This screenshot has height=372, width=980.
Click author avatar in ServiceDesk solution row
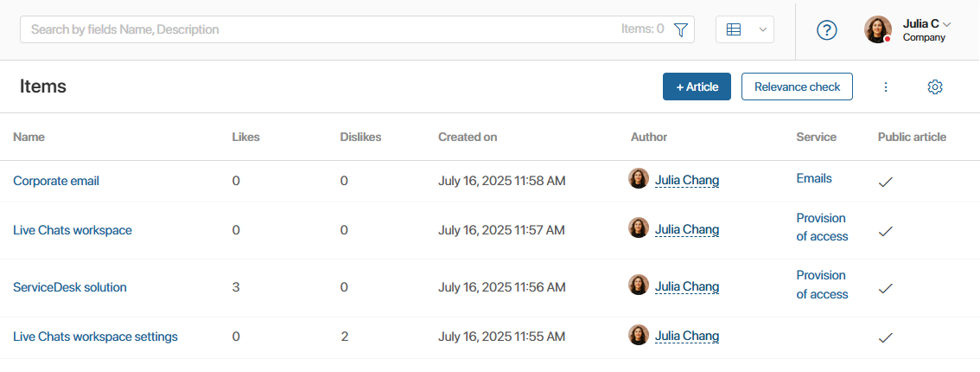pos(638,285)
